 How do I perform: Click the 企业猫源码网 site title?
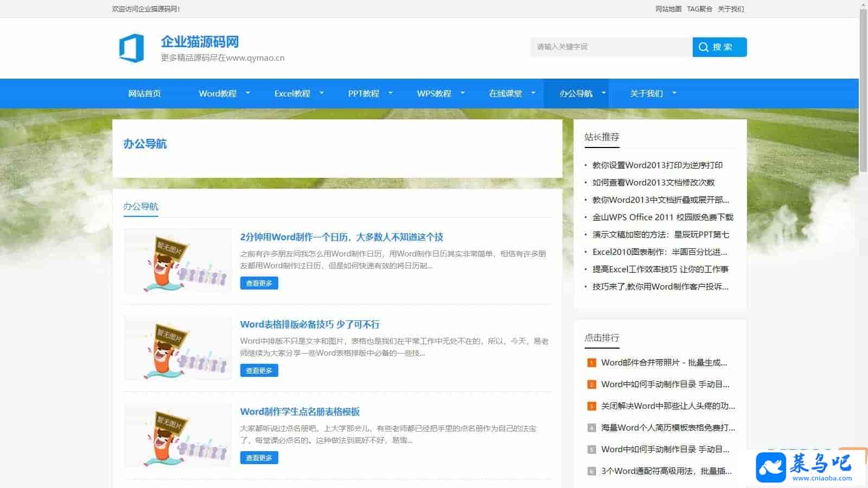[x=200, y=42]
